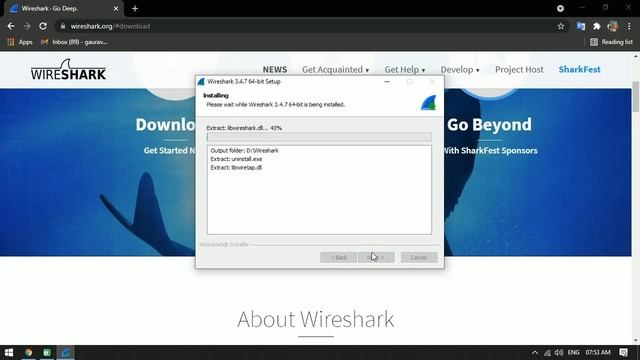Screen dimensions: 640x360
Task: Cancel the Wireshark installation
Action: click(x=419, y=257)
